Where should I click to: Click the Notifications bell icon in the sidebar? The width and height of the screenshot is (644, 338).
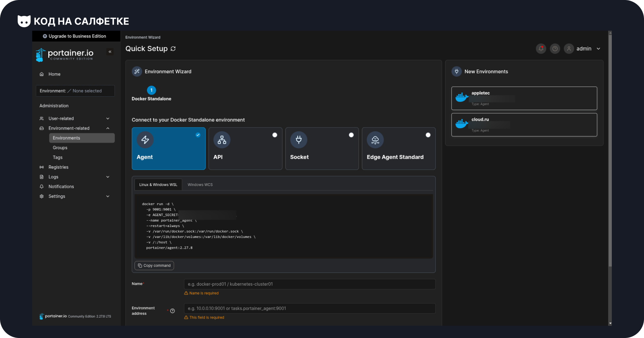tap(42, 187)
